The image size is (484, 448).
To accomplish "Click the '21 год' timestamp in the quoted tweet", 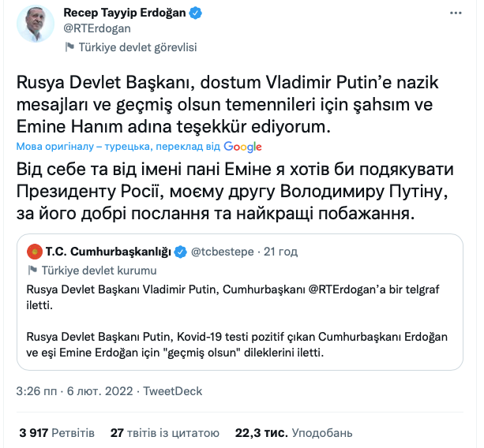I will (280, 252).
